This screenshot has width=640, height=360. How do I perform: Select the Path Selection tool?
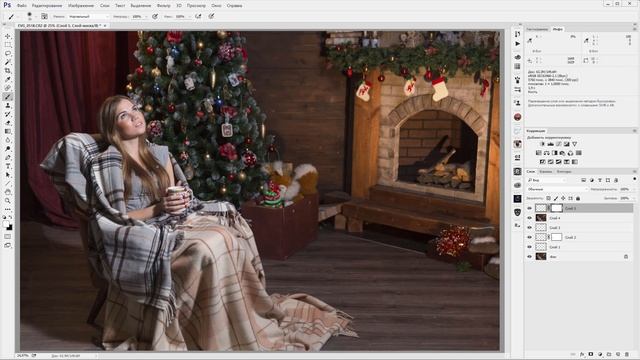click(8, 175)
